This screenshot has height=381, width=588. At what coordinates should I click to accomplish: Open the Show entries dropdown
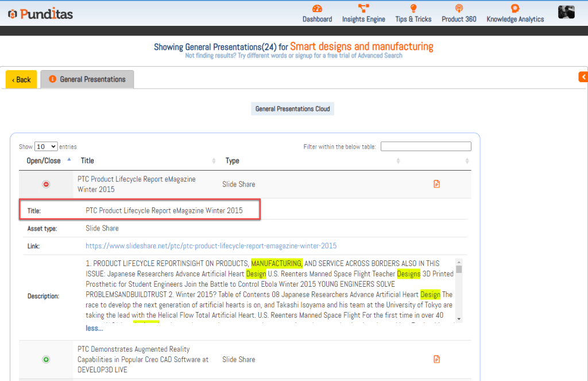pyautogui.click(x=46, y=147)
